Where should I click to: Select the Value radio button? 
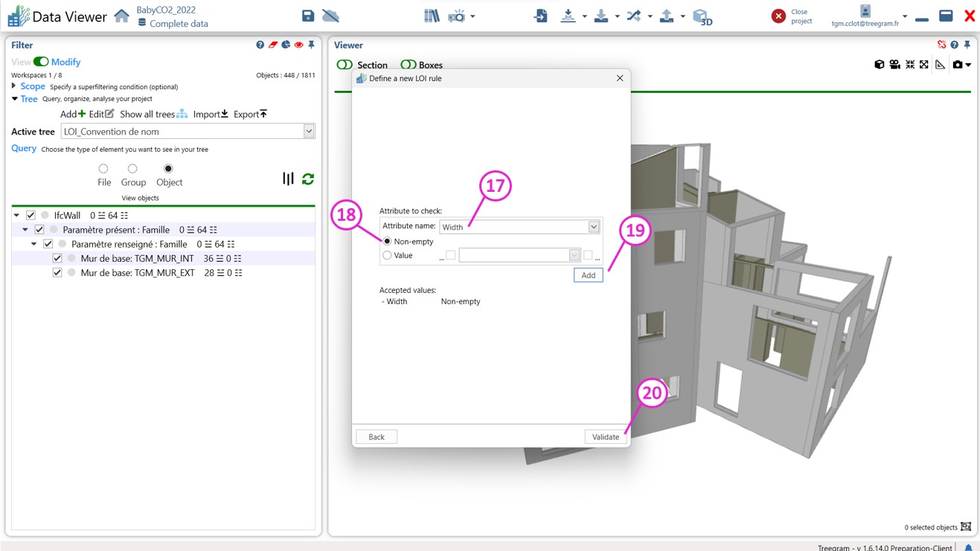tap(387, 255)
